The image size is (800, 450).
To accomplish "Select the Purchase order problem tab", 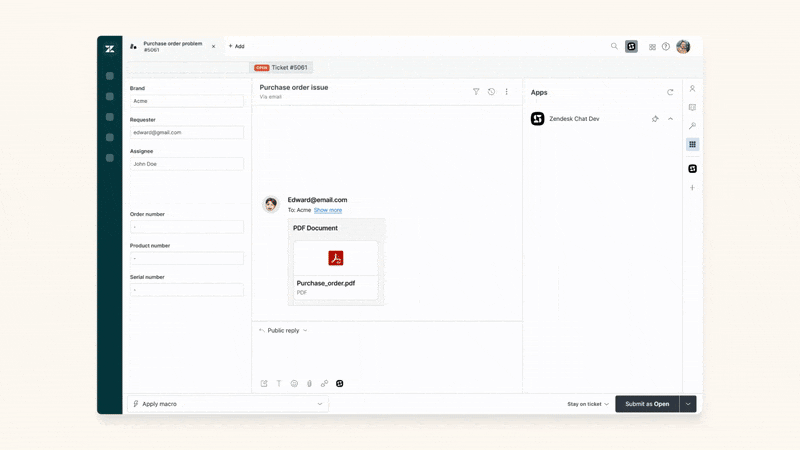I will (172, 46).
